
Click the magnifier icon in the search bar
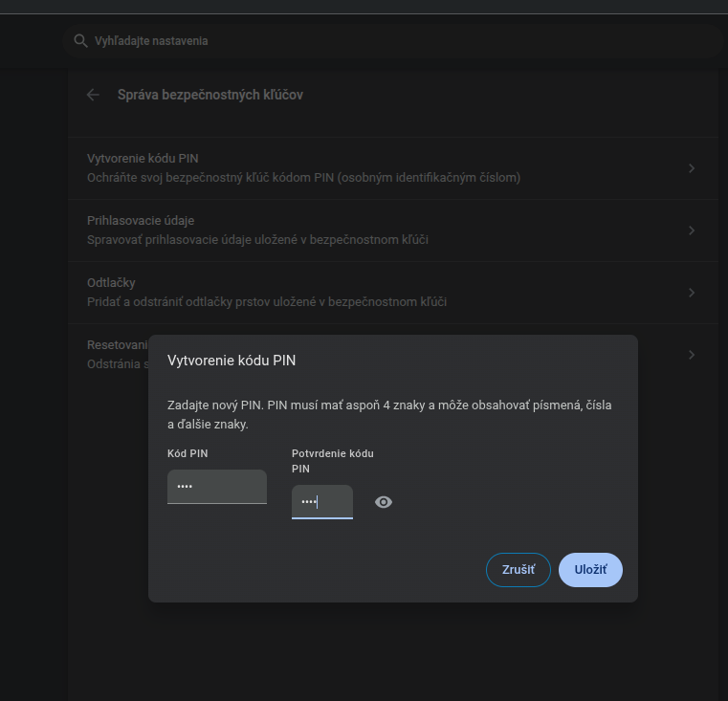(80, 41)
